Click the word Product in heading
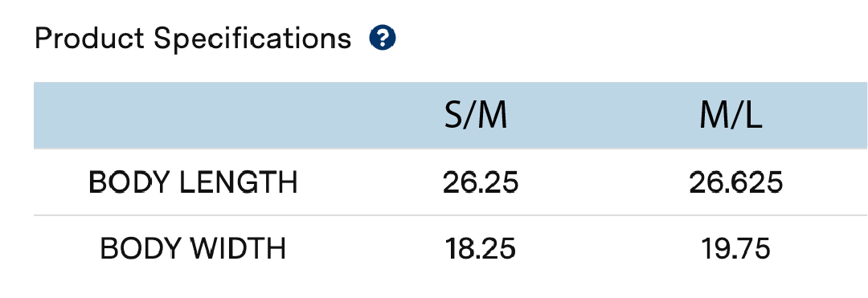868x298 pixels. [90, 39]
